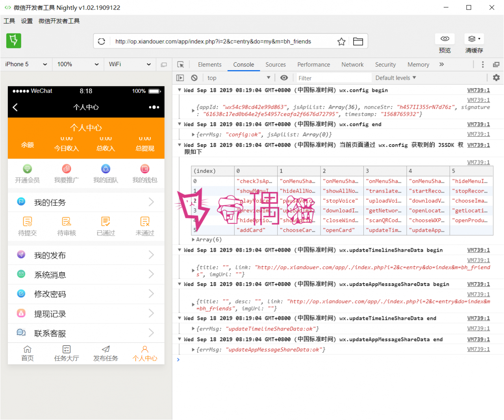Click the (index) table column header
Viewport: 504px width, 420px height.
click(213, 171)
